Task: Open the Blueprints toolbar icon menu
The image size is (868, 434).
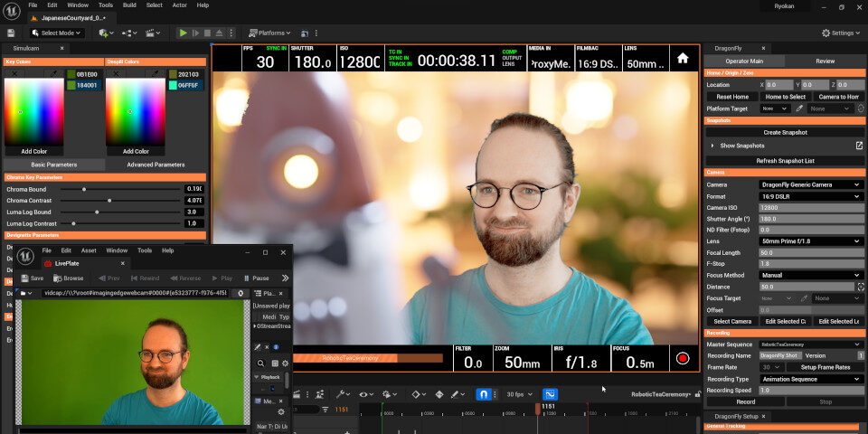Action: pos(129,33)
